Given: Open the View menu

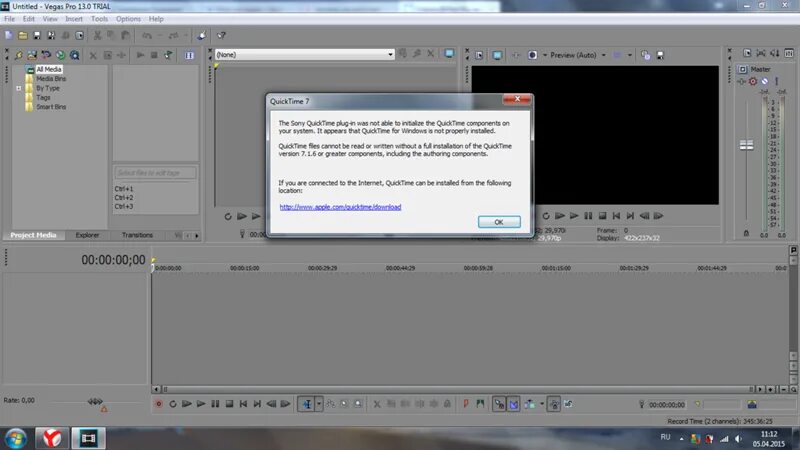Looking at the screenshot, I should 50,19.
